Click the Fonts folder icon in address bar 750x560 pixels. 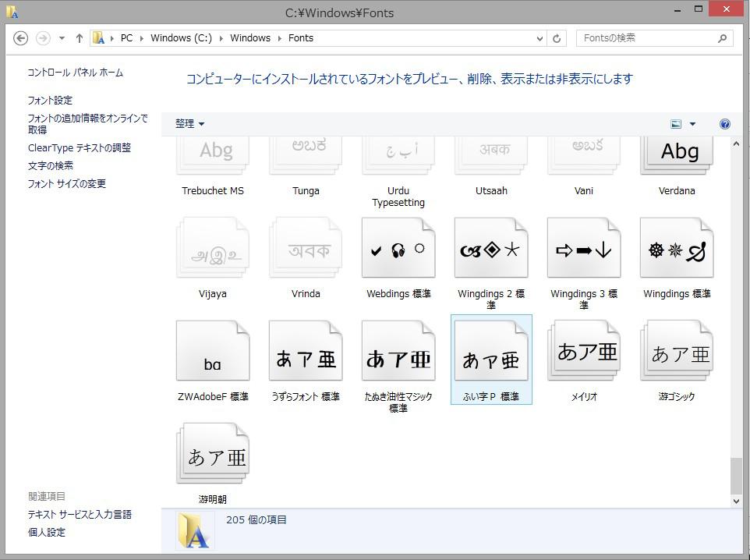98,37
